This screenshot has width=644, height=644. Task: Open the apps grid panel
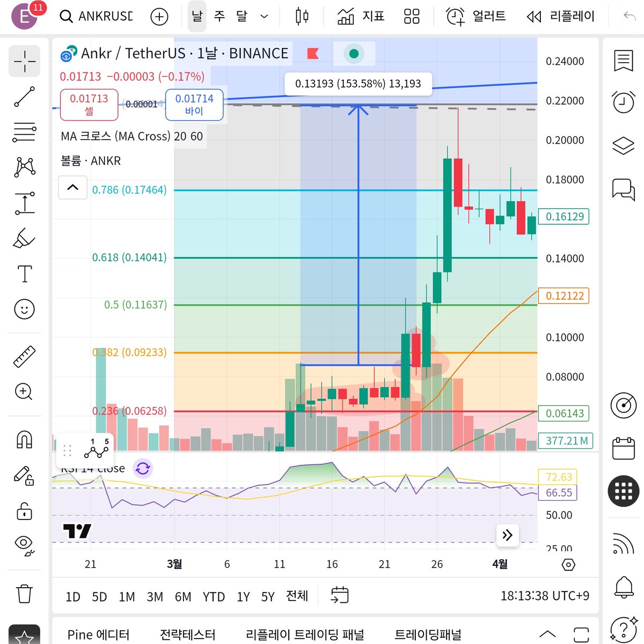click(x=623, y=491)
